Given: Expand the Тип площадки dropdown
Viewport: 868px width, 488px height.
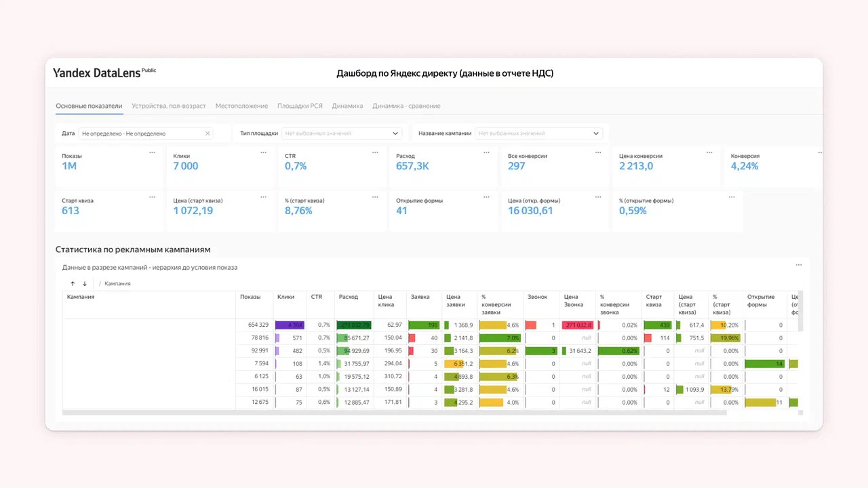Looking at the screenshot, I should [x=395, y=134].
